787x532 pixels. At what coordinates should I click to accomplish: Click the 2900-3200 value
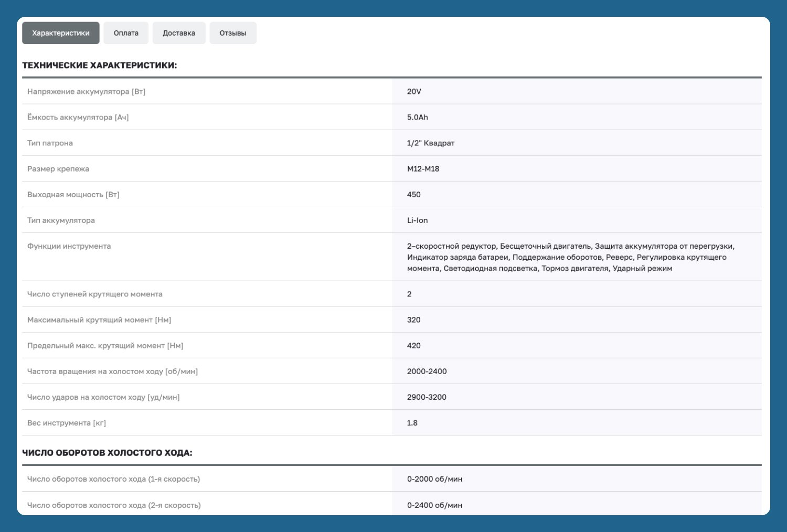pyautogui.click(x=427, y=397)
